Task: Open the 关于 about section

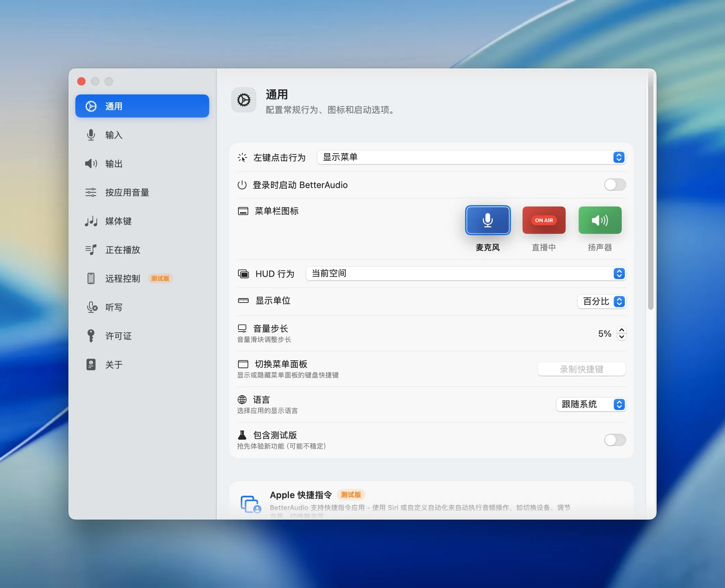Action: [x=114, y=364]
